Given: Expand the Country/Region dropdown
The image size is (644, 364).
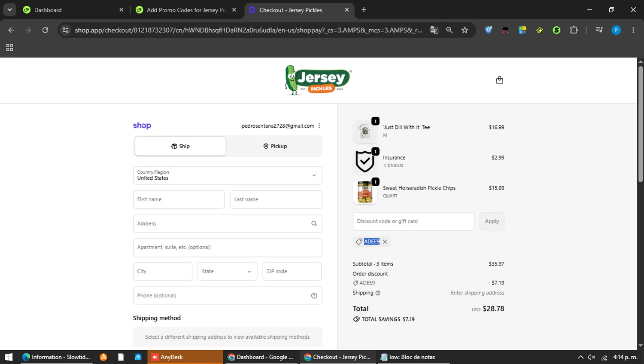Looking at the screenshot, I should [x=228, y=175].
